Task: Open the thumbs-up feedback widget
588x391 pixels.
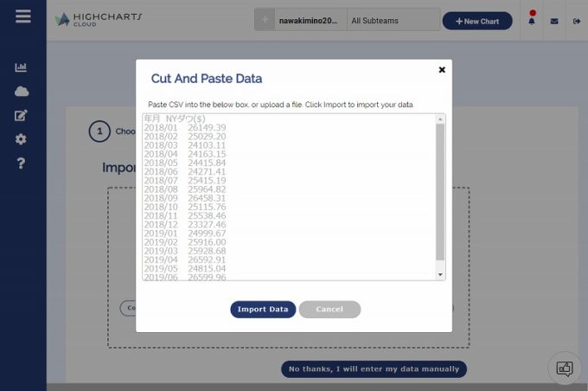Action: point(565,369)
